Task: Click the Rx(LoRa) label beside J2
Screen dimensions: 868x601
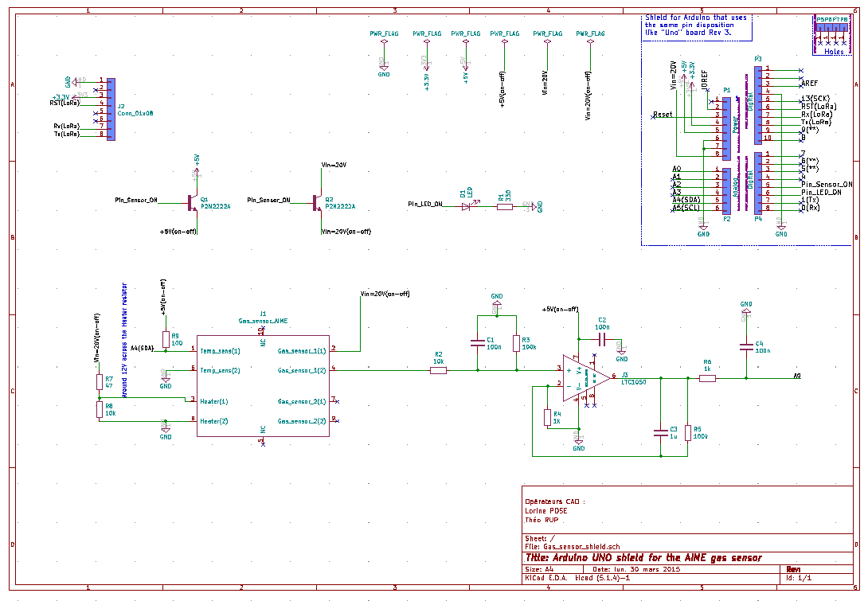Action: (66, 127)
